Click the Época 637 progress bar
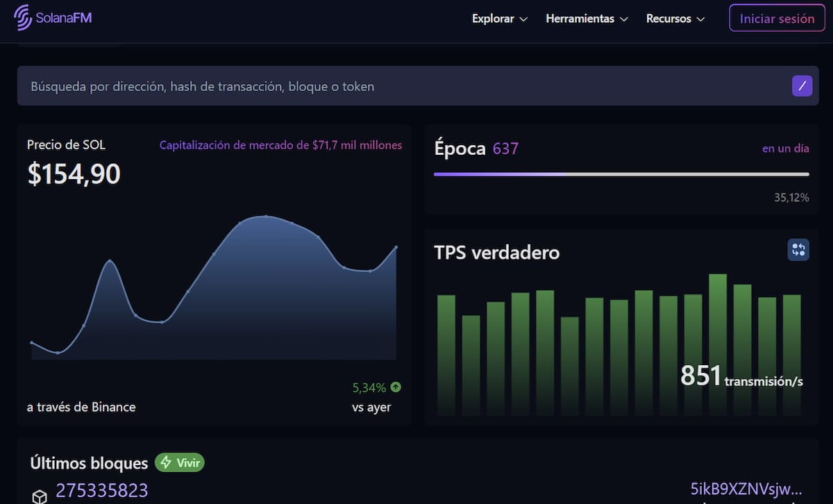Screen dimensions: 833x504 point(621,174)
